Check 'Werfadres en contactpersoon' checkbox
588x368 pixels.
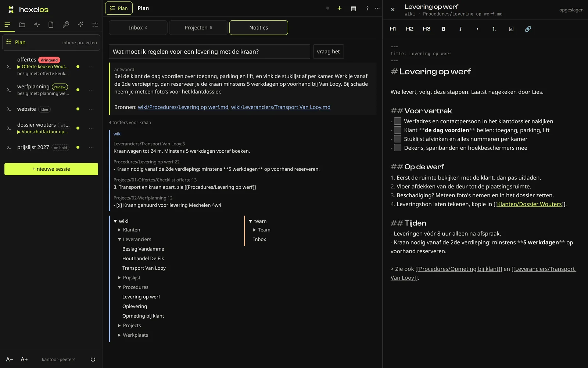398,121
